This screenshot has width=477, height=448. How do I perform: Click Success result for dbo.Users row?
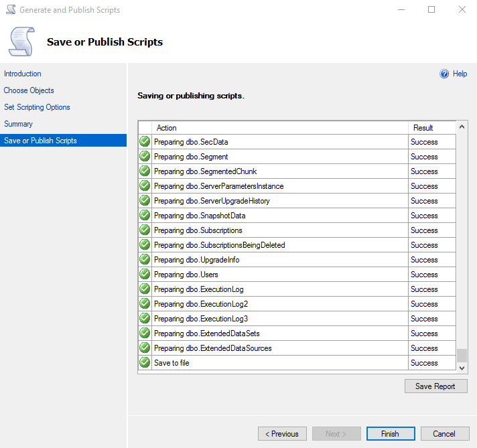pos(424,275)
